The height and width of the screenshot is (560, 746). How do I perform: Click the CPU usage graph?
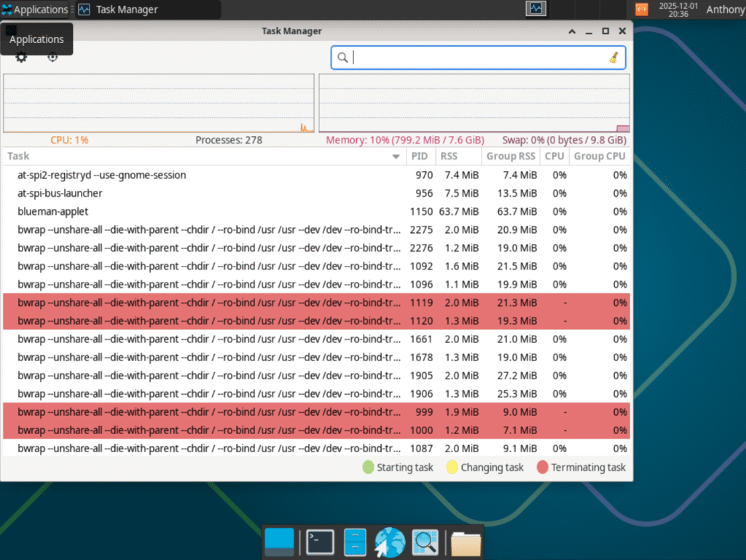click(158, 103)
